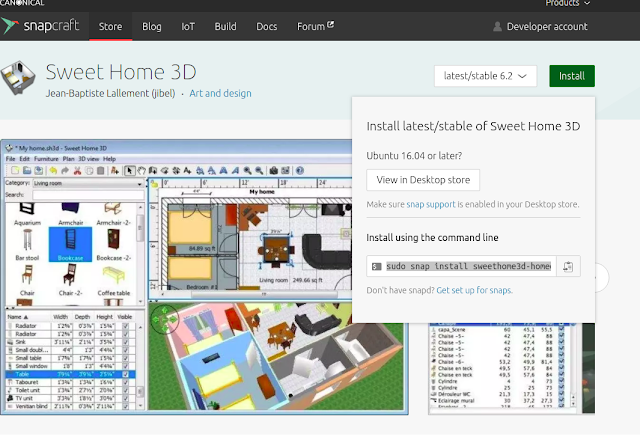
Task: Click View in Desktop store button
Action: point(423,180)
